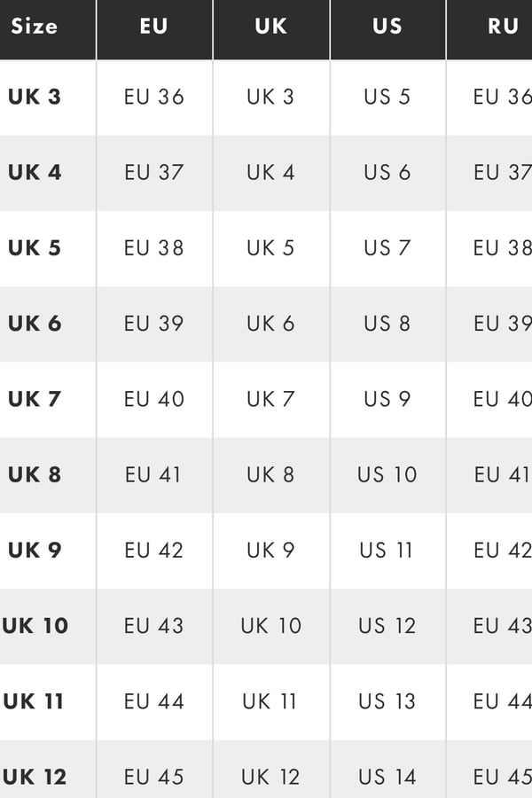Click the US 11 cell
The height and width of the screenshot is (798, 532).
(x=387, y=550)
